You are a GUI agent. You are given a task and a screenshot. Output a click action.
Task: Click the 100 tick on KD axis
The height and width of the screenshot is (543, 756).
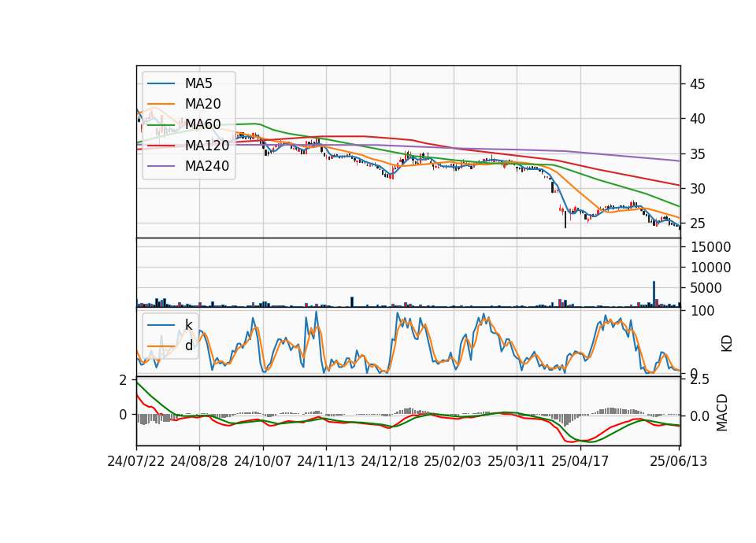tap(702, 311)
